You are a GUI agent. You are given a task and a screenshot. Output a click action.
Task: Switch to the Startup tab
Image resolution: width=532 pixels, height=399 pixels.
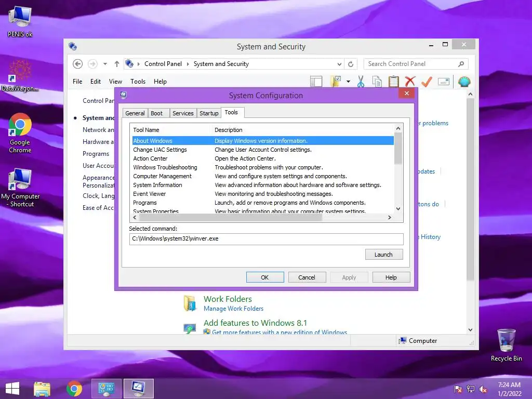209,113
